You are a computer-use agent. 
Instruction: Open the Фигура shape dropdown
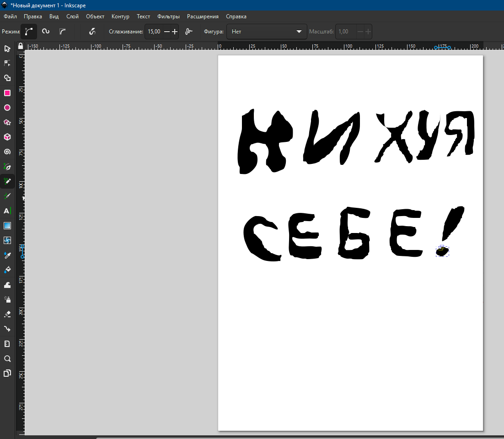coord(267,32)
